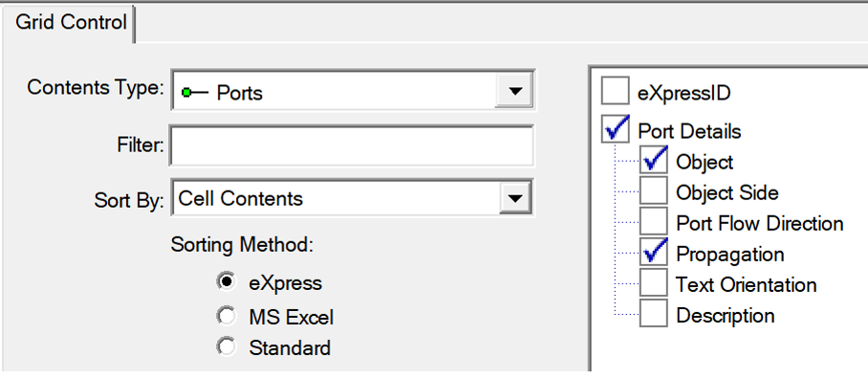Select the eXpress sorting method radio
The image size is (868, 380).
click(x=227, y=282)
